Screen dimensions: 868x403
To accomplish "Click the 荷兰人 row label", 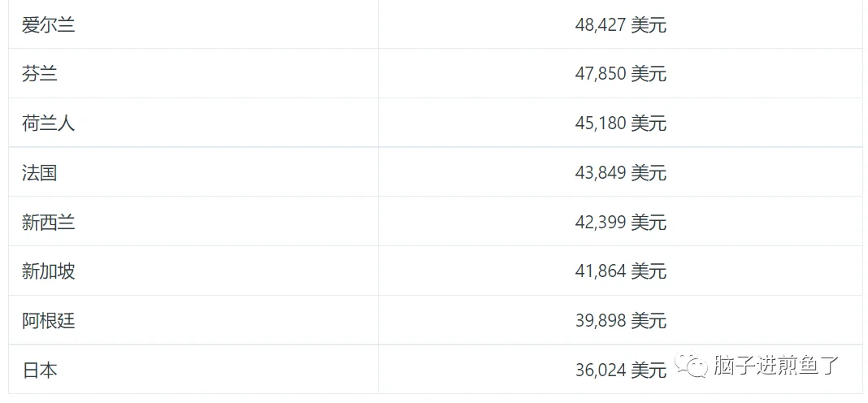I will [x=48, y=123].
